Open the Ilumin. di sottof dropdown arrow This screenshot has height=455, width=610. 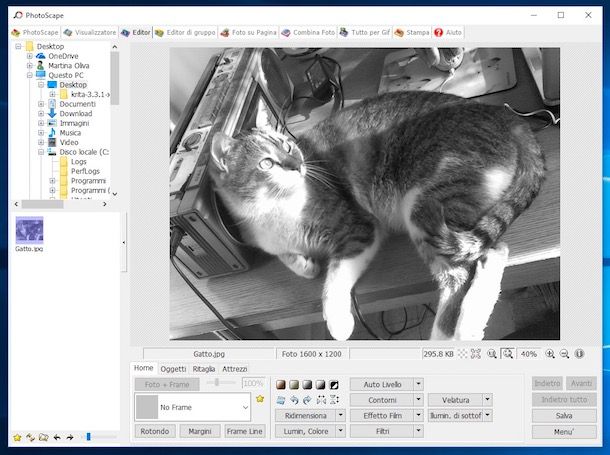[488, 415]
